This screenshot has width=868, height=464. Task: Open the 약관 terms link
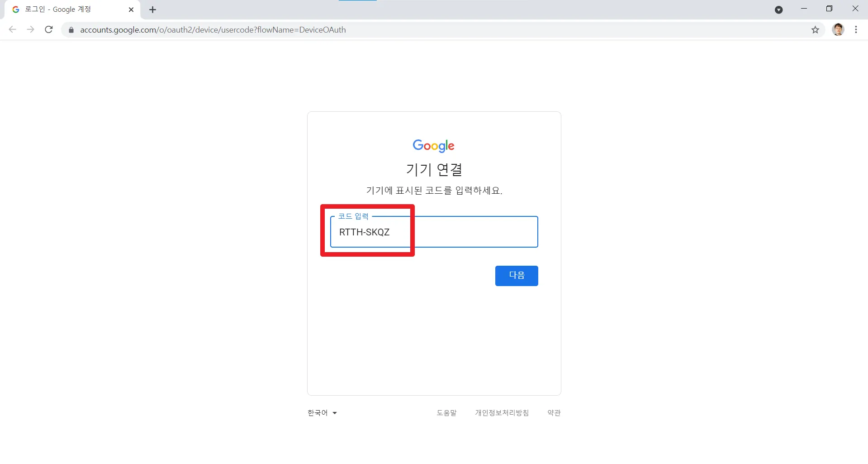coord(554,413)
